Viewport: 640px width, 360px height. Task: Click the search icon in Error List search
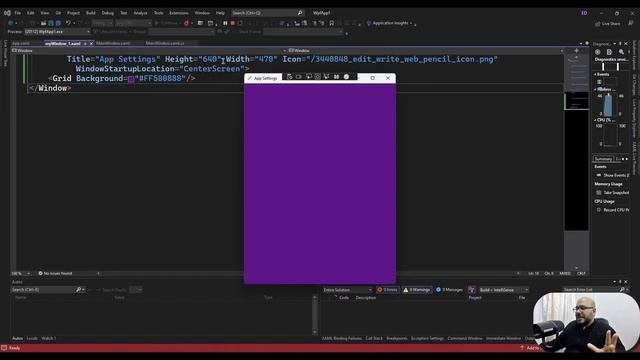pyautogui.click(x=622, y=289)
